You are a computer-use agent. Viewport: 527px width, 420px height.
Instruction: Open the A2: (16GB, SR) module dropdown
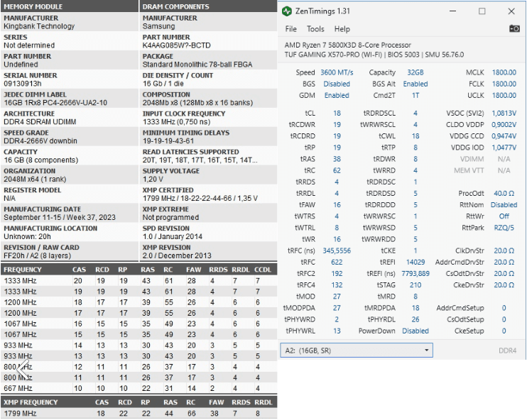[x=357, y=350]
